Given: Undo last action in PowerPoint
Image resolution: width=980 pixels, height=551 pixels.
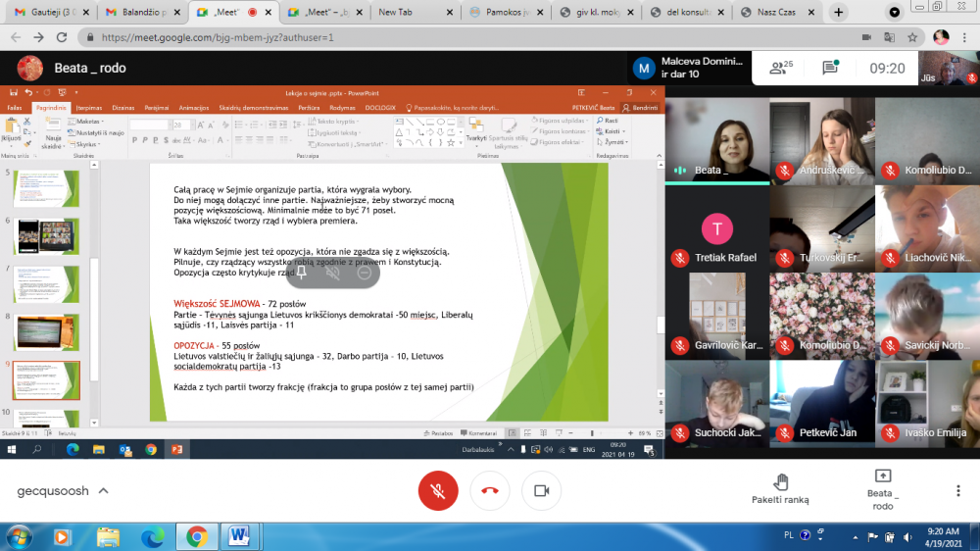Looking at the screenshot, I should (x=28, y=92).
